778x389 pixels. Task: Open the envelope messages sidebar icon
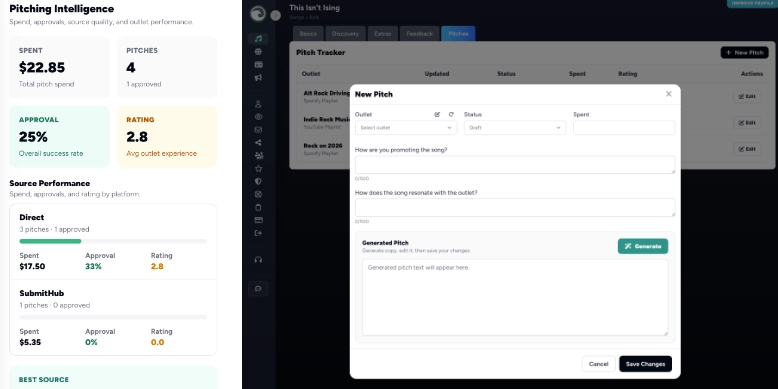click(x=258, y=130)
